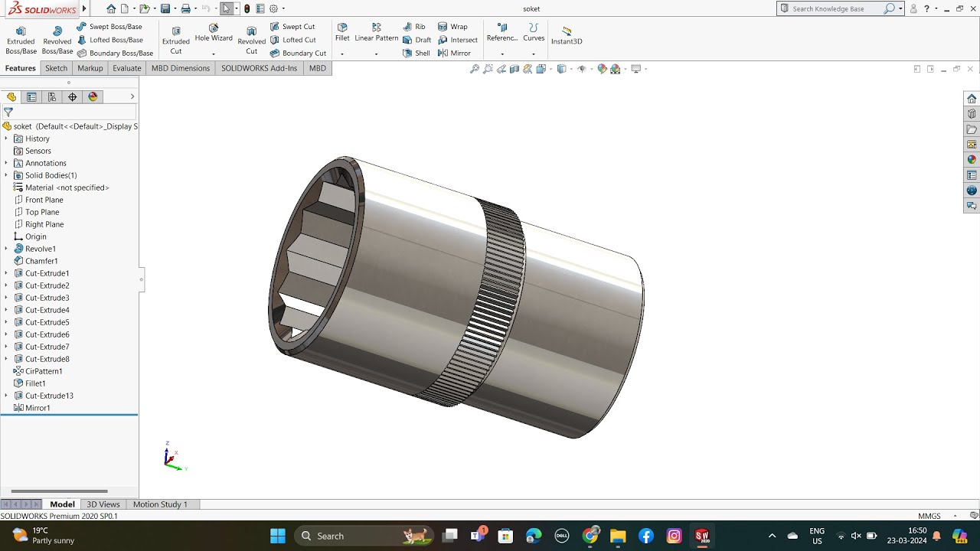Open the Curves dropdown arrow
Viewport: 980px width, 551px height.
pyautogui.click(x=534, y=54)
